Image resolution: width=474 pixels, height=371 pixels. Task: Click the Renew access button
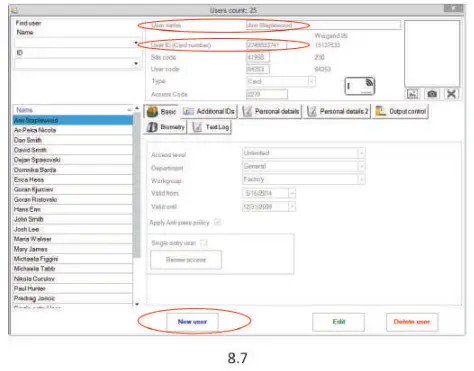[186, 260]
